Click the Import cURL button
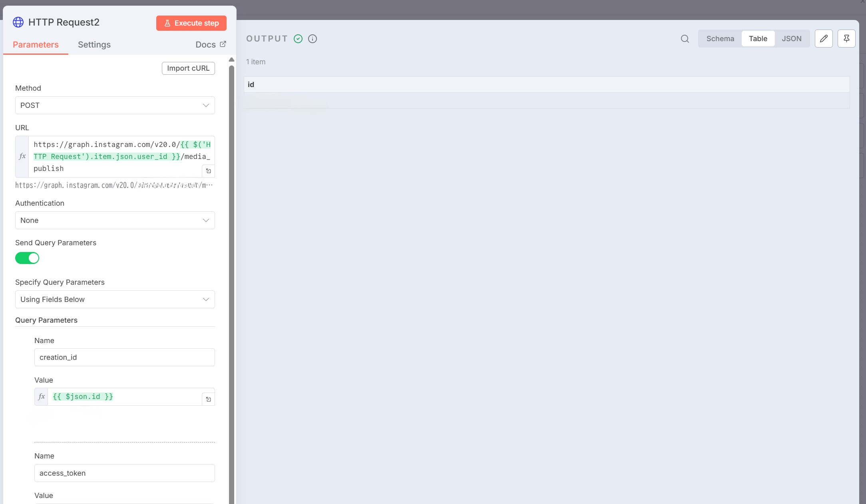The height and width of the screenshot is (504, 866). [x=188, y=68]
